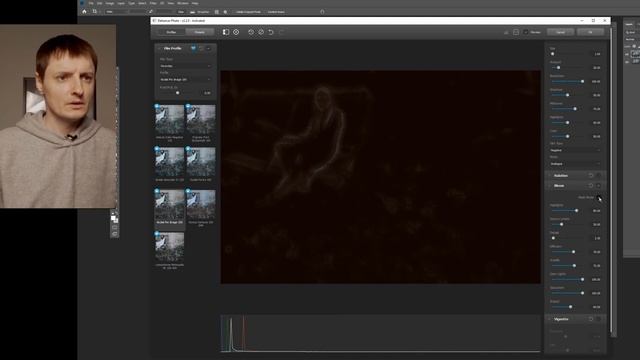Toggle the Halation effect on/off

598,176
